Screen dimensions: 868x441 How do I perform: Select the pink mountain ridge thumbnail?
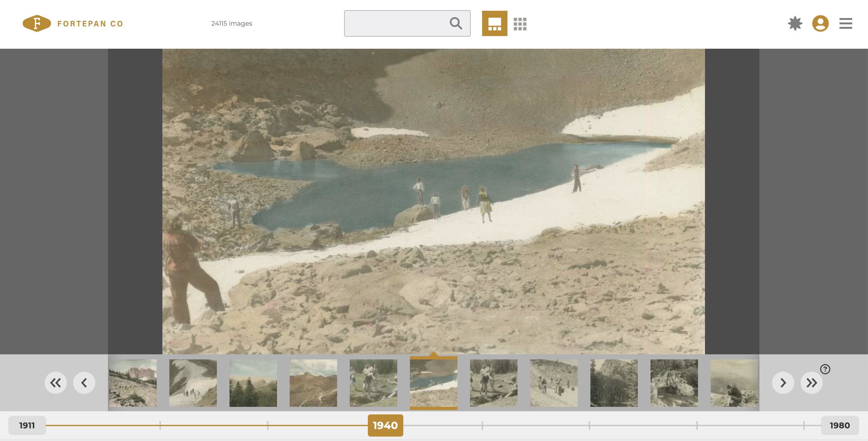(x=133, y=383)
